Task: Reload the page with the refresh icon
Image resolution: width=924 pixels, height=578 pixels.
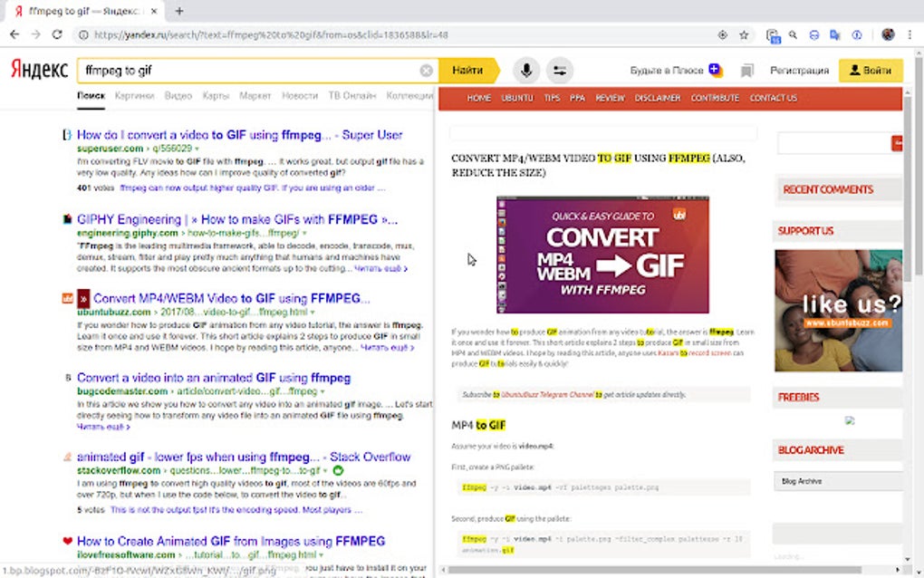Action: [57, 34]
